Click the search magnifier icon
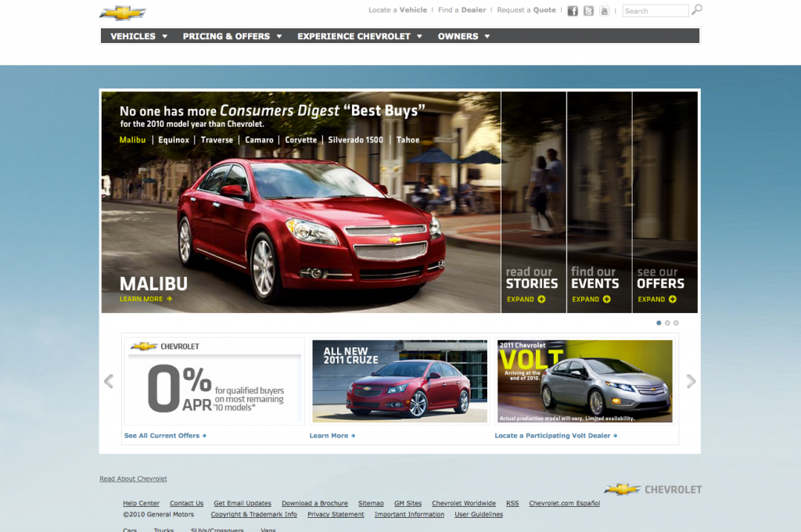Screen dimensions: 801x532 (697, 10)
